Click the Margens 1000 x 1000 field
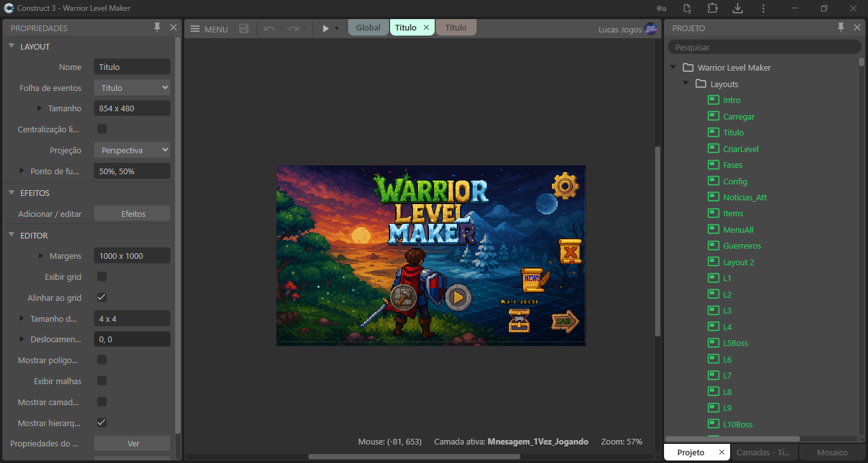Screen dimensions: 868x463 pyautogui.click(x=132, y=256)
